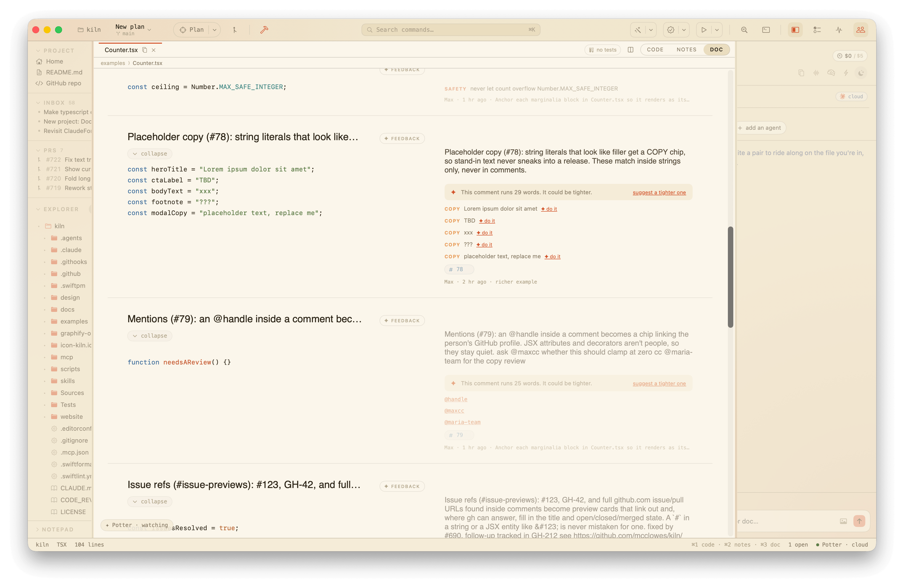Click the verified checkmark badge icon
The height and width of the screenshot is (588, 904).
point(671,30)
